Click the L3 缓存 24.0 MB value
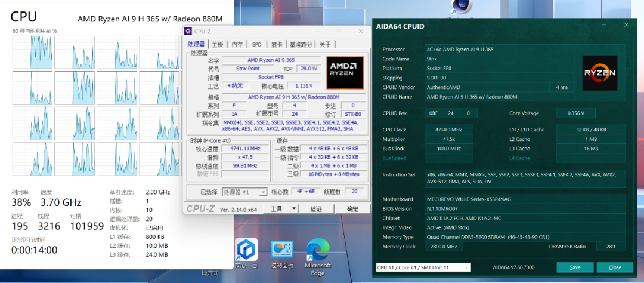 coord(157,254)
